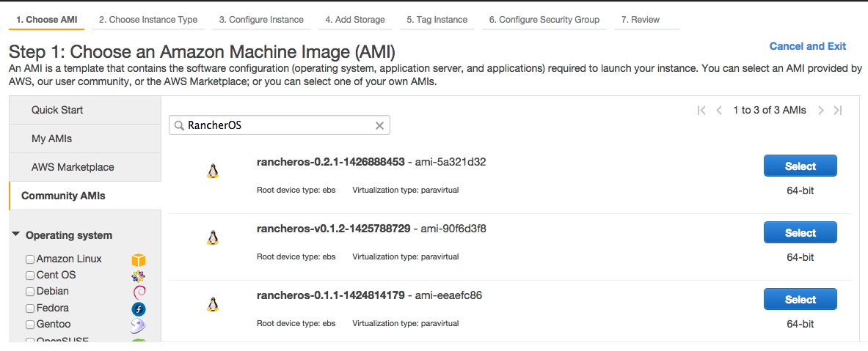Collapse the Operating system filter section
Screen dimensions: 868x351
click(x=15, y=235)
